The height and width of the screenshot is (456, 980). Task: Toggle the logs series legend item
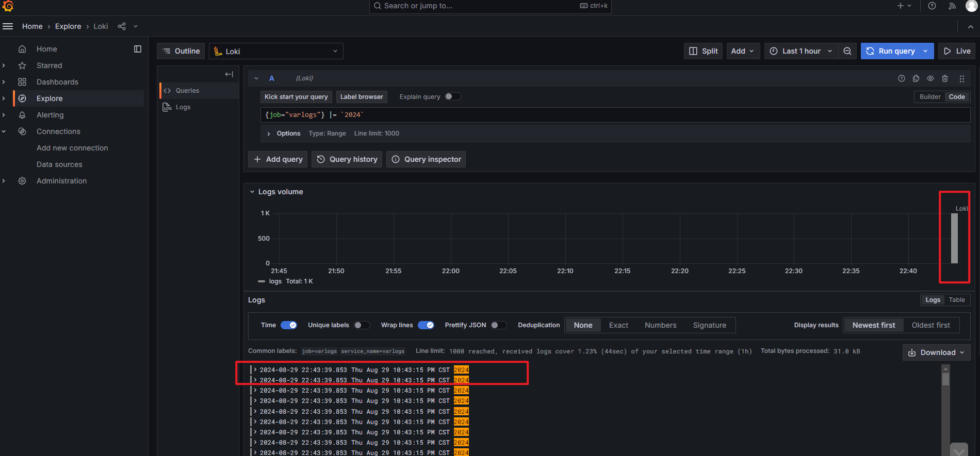275,281
